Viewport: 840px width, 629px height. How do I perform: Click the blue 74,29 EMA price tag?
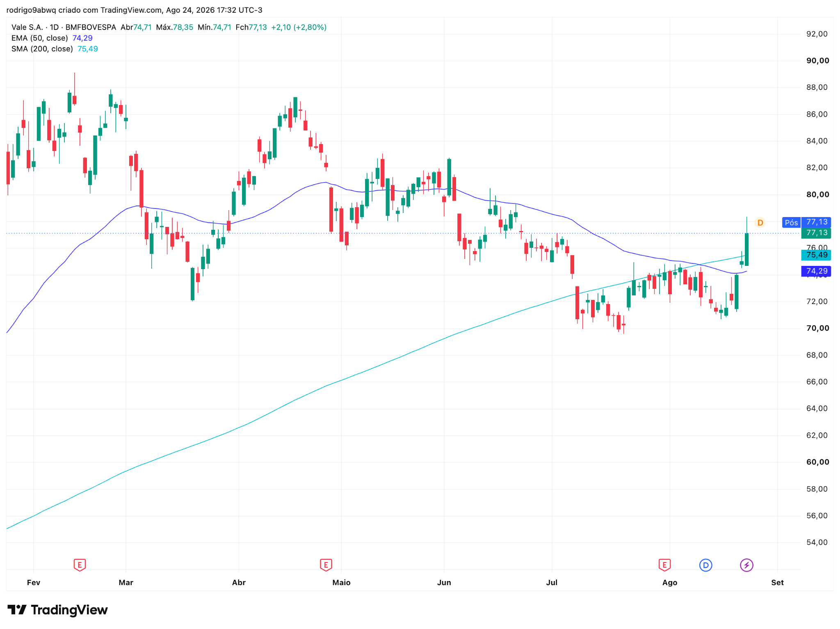pyautogui.click(x=816, y=271)
